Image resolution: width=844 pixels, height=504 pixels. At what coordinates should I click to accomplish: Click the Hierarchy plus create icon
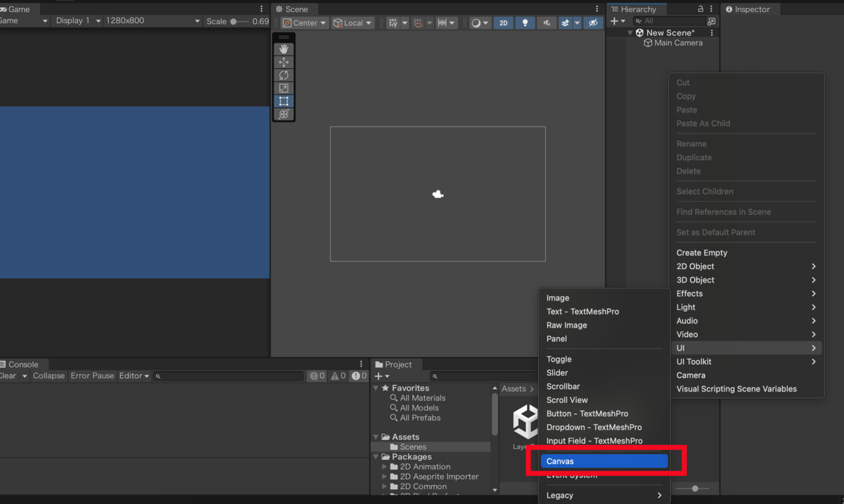click(614, 21)
